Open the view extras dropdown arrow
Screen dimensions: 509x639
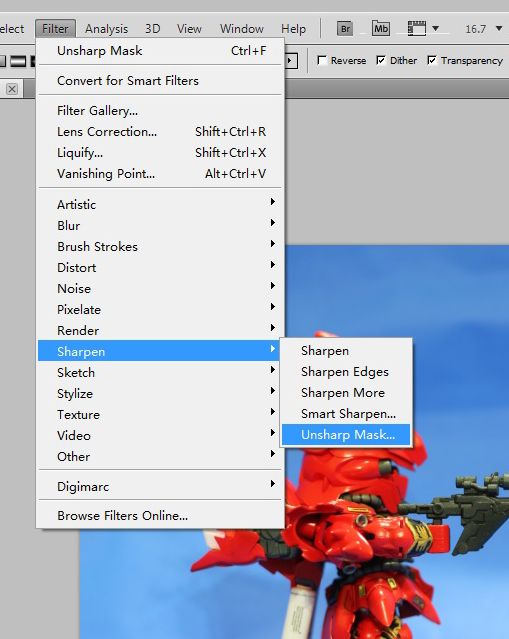pos(436,29)
